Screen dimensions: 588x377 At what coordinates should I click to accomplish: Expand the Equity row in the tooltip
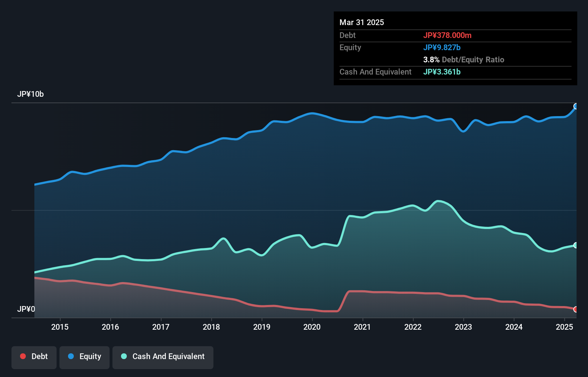coord(350,47)
